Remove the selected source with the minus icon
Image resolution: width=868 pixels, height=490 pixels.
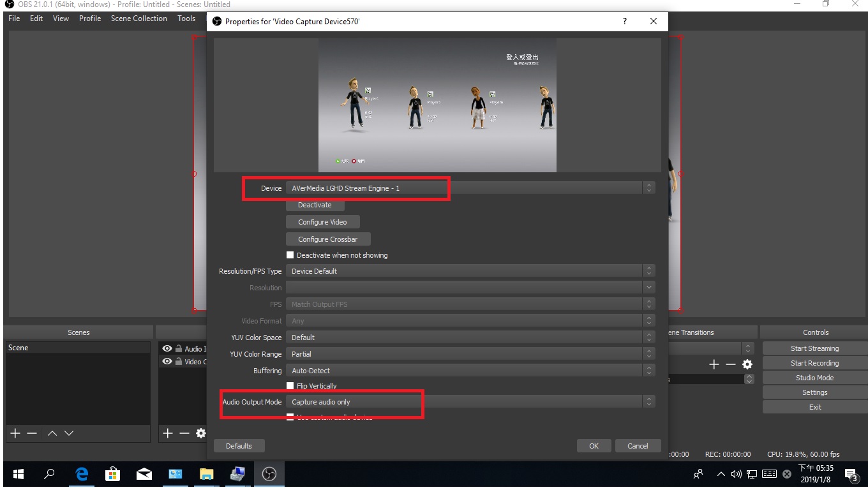[184, 433]
